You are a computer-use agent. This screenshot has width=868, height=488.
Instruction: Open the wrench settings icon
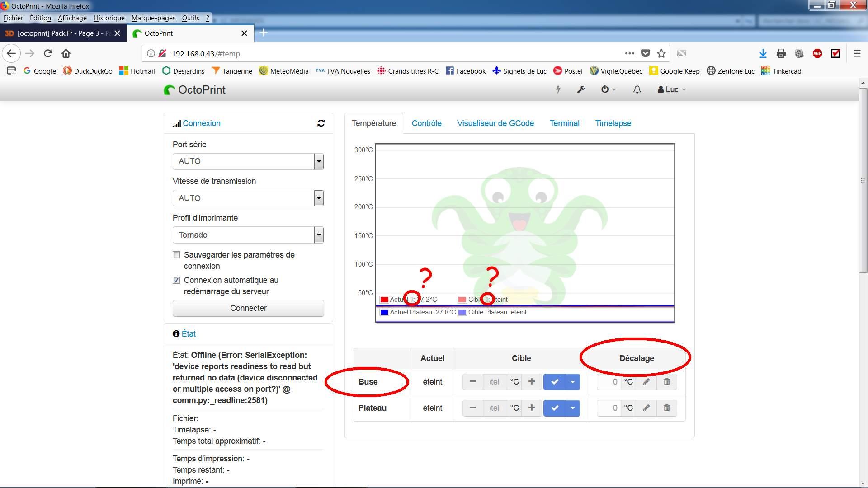coord(581,89)
